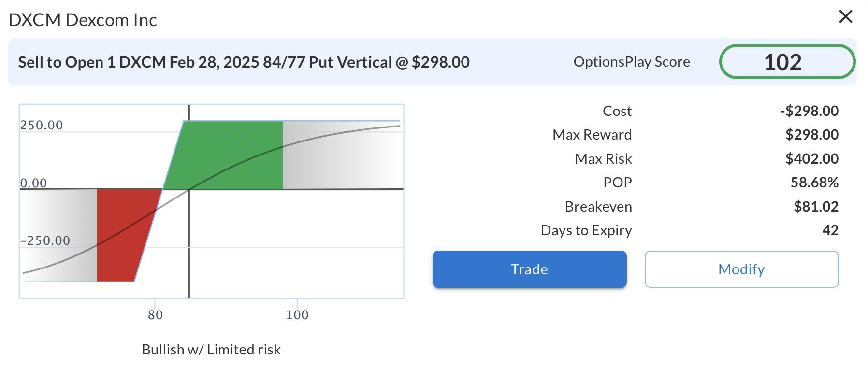The height and width of the screenshot is (367, 868).
Task: Click the Days to Expiry 42 value
Action: [830, 230]
